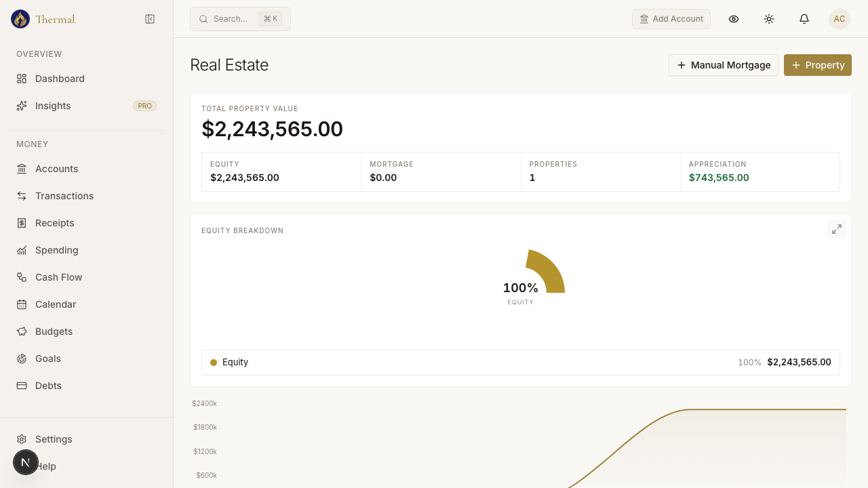View the Spending chart icon
Viewport: 868px width, 488px height.
[22, 250]
